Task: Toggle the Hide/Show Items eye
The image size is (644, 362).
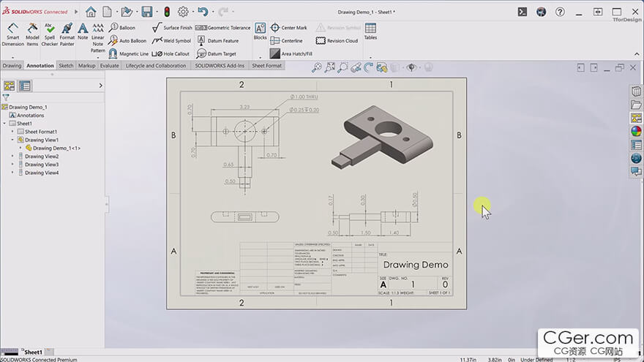Action: 411,68
